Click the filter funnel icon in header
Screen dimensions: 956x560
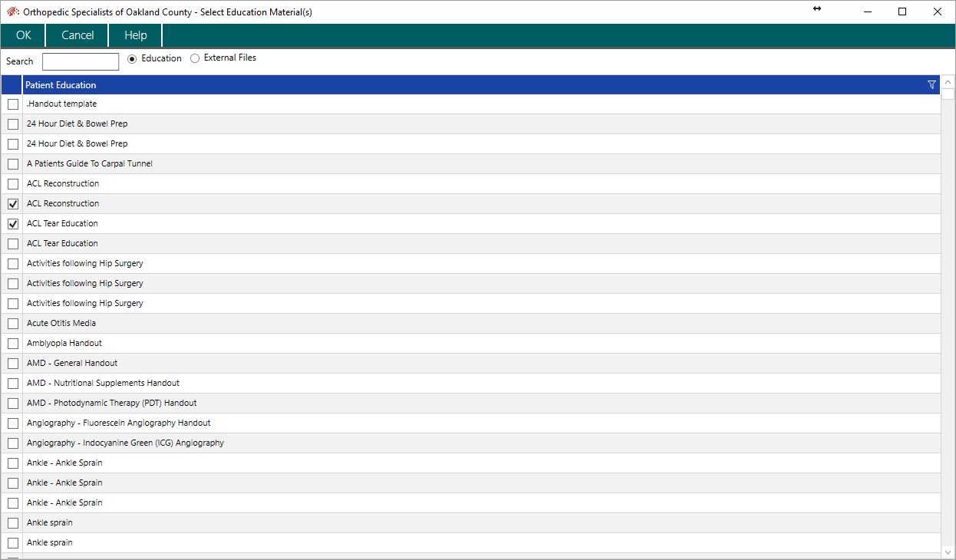click(931, 85)
